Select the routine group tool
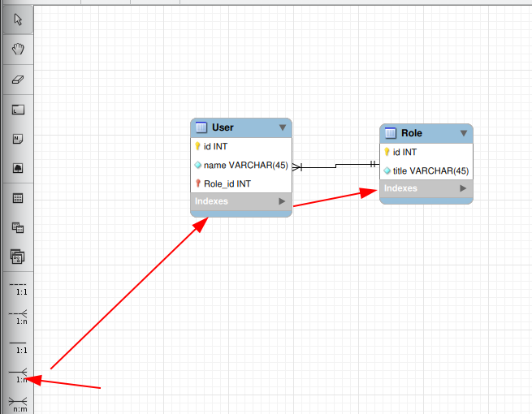 tap(18, 257)
